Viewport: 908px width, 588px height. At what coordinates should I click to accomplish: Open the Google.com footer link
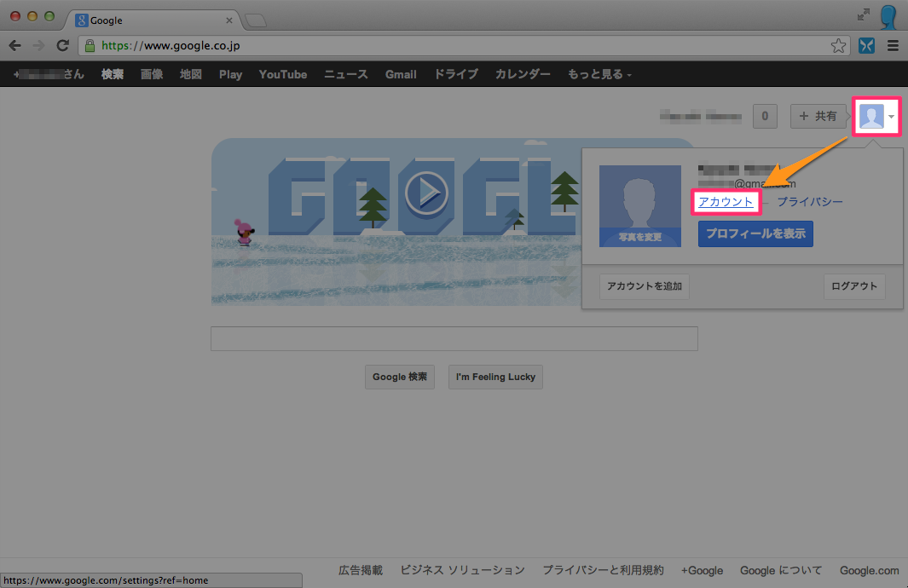869,571
